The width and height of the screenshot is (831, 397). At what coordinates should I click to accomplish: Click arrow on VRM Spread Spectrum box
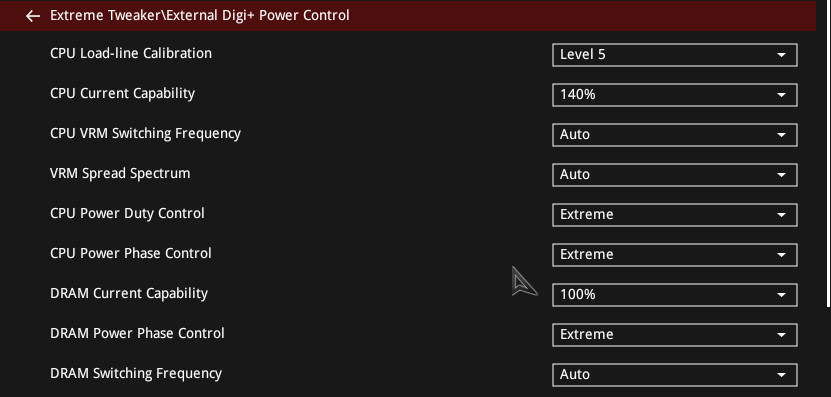[781, 175]
